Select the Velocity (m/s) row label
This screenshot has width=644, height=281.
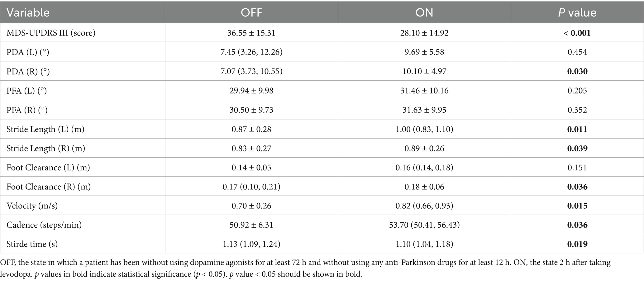pyautogui.click(x=32, y=206)
